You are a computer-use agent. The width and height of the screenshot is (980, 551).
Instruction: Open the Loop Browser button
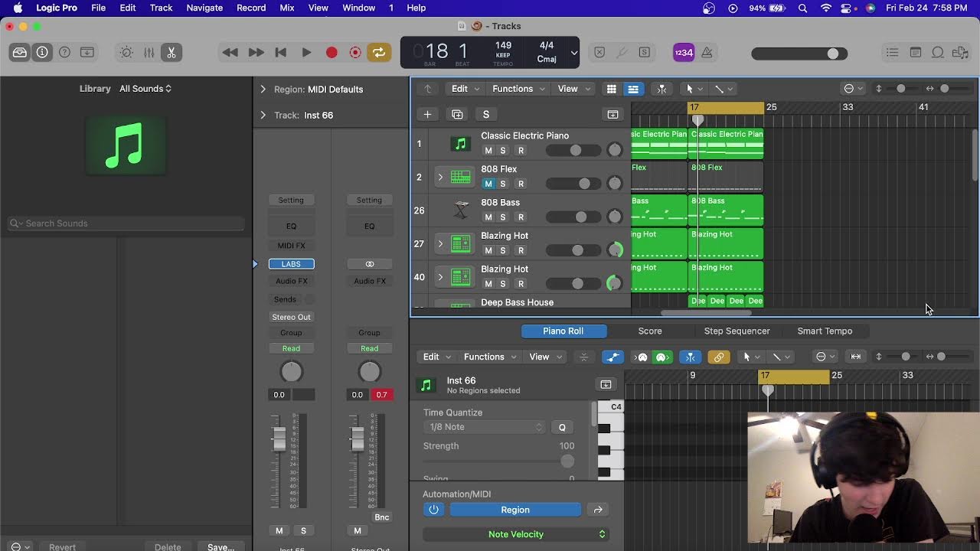(x=938, y=53)
